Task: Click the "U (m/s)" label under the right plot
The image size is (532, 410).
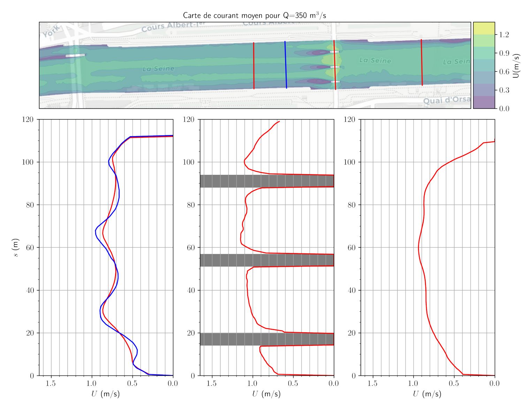Action: tap(427, 394)
